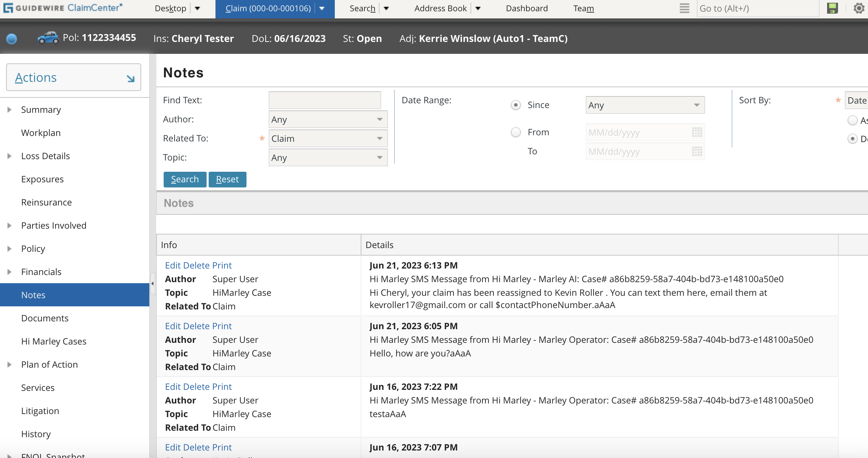This screenshot has width=868, height=458.
Task: Click the calendar icon beside the To date field
Action: (x=697, y=152)
